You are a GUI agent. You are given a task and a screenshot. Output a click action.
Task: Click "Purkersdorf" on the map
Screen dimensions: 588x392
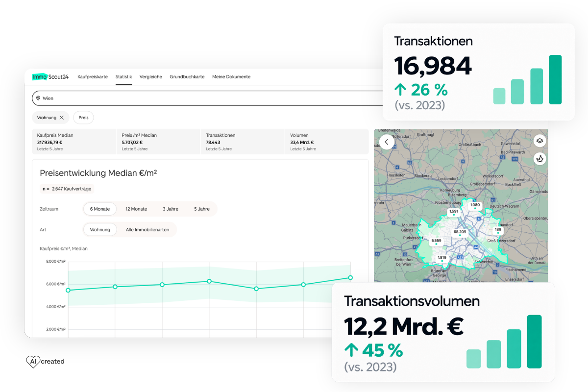tap(412, 238)
